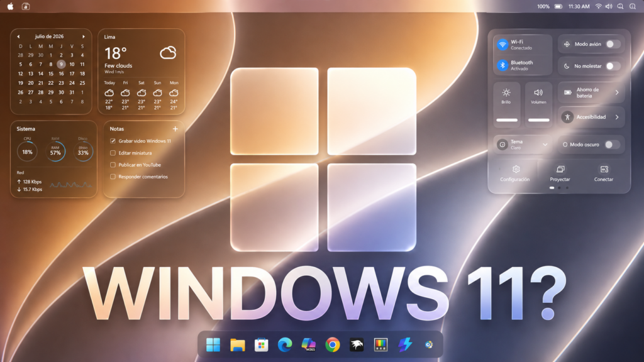Expand the Accesibilidad chevron
Viewport: 644px width, 362px height.
coord(617,117)
